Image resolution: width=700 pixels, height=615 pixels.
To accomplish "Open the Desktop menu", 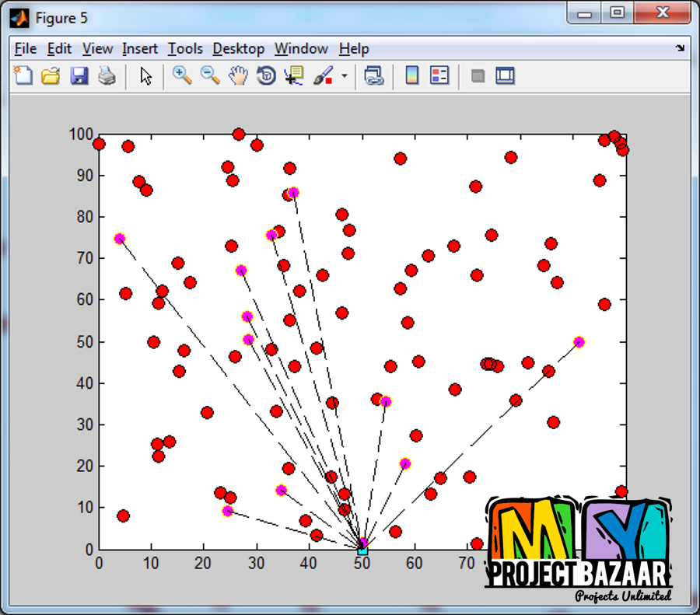I will pos(238,48).
